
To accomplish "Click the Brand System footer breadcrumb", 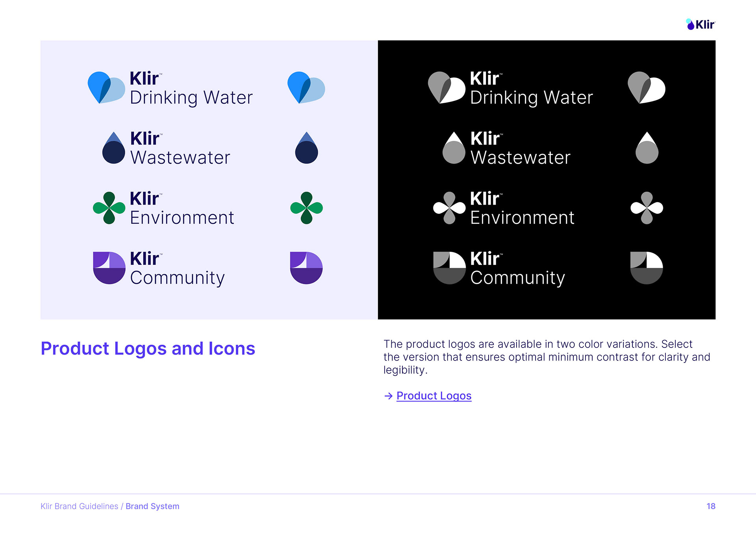I will (152, 506).
